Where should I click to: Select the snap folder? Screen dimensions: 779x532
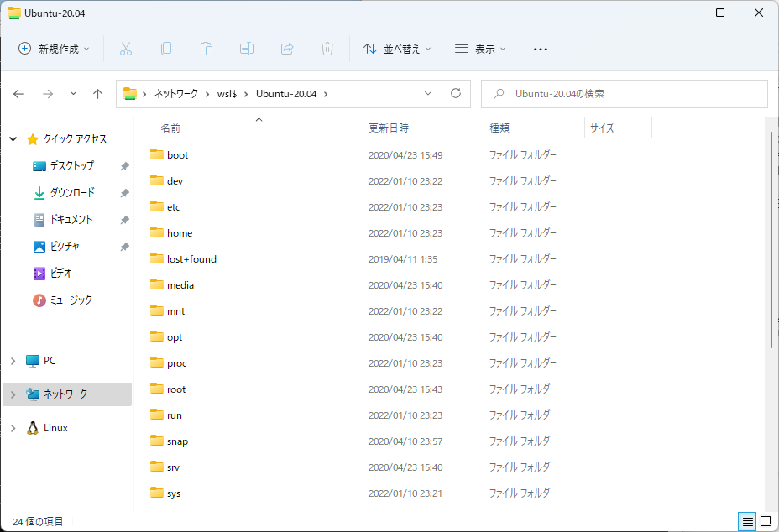[177, 441]
